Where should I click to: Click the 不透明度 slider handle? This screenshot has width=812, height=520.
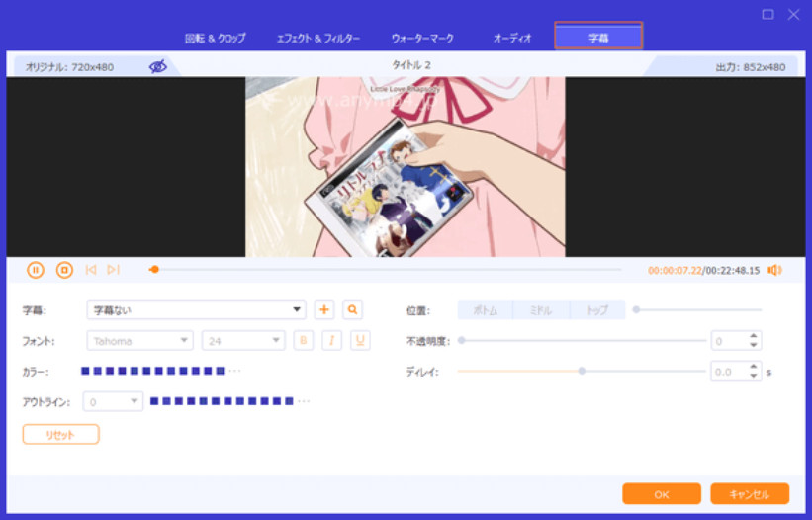point(462,340)
